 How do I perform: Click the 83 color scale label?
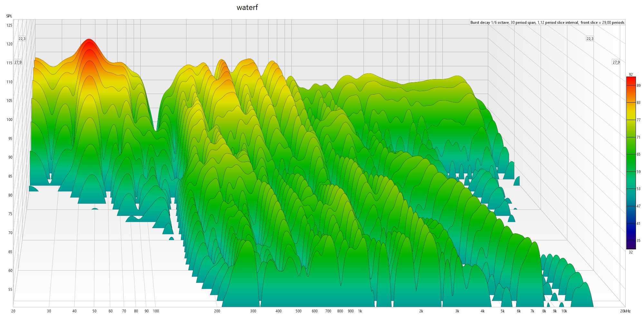pos(639,103)
